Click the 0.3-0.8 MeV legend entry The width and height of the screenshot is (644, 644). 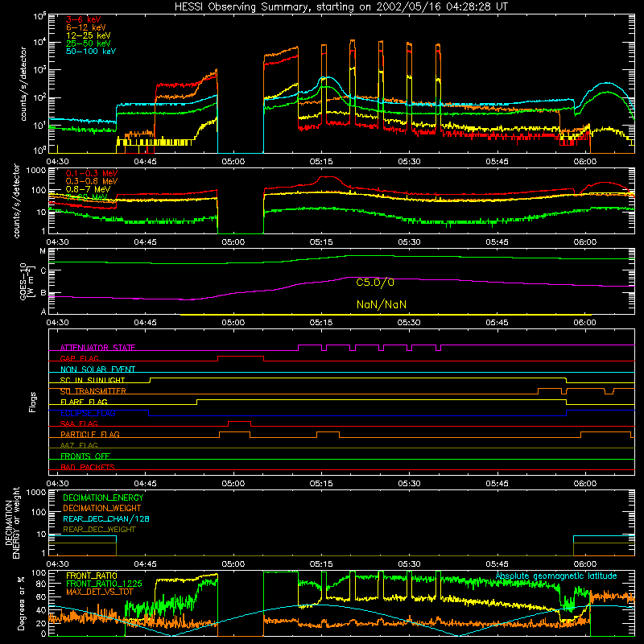coord(92,181)
